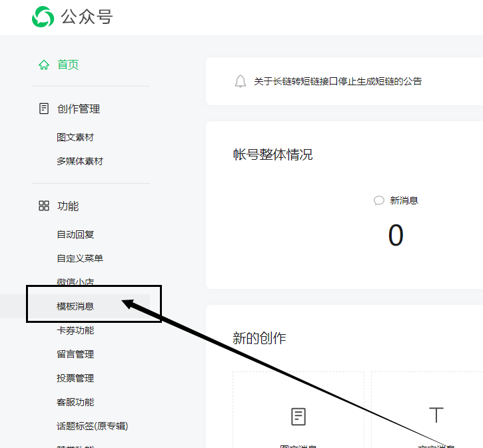Open 话题标签(原专辑) page
Image resolution: width=483 pixels, height=448 pixels.
coord(92,426)
